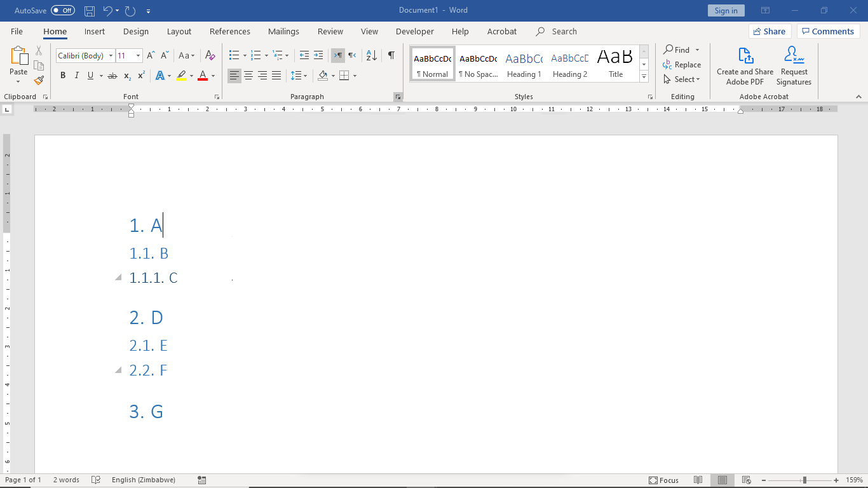Toggle Underline formatting
The height and width of the screenshot is (488, 868).
click(91, 76)
